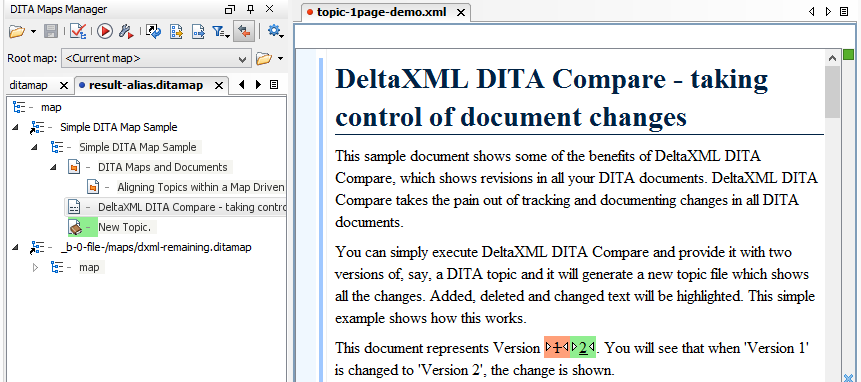Switch to the result-alias.ditamap tab
The height and width of the screenshot is (382, 861).
click(x=146, y=85)
